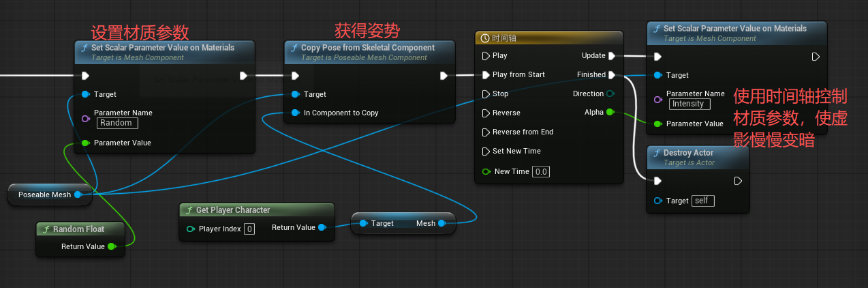Click the function icon of the Destroy Actor node
The height and width of the screenshot is (288, 868).
coord(657,153)
